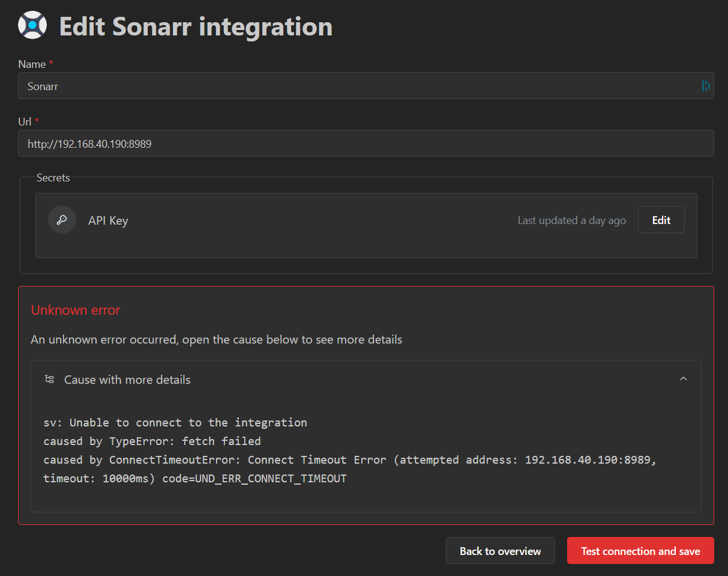This screenshot has height=576, width=728.
Task: Collapse the cause details chevron
Action: click(x=683, y=379)
